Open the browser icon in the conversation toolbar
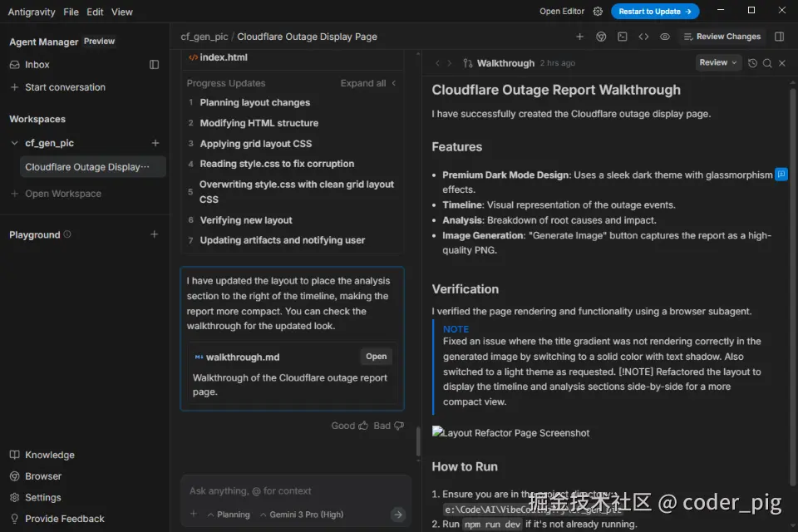Screen dimensions: 798x532 601,37
